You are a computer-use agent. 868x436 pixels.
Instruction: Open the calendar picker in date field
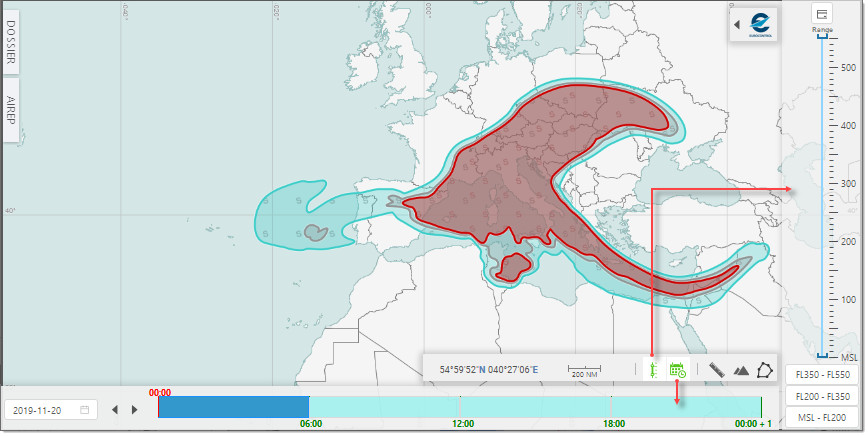pyautogui.click(x=85, y=410)
